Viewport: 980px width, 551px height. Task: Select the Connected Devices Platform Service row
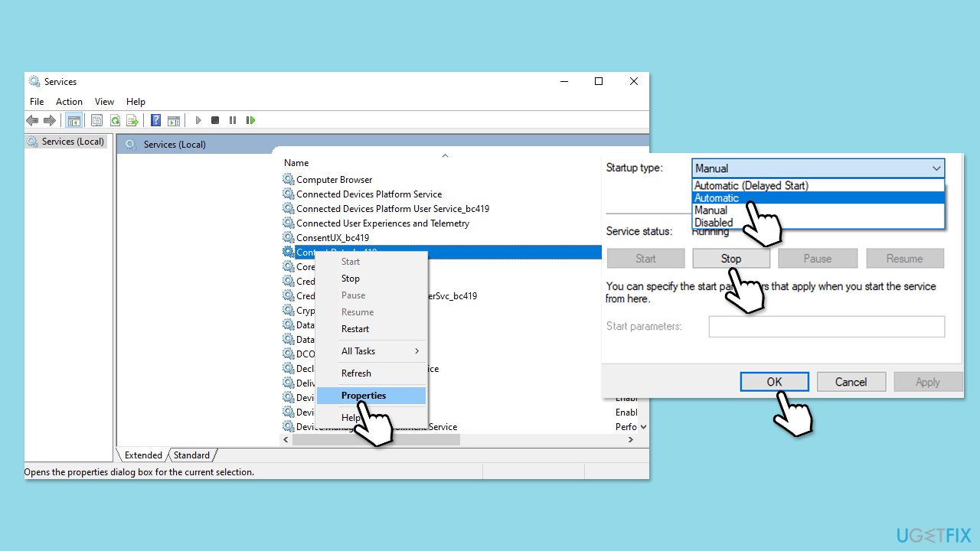(369, 194)
